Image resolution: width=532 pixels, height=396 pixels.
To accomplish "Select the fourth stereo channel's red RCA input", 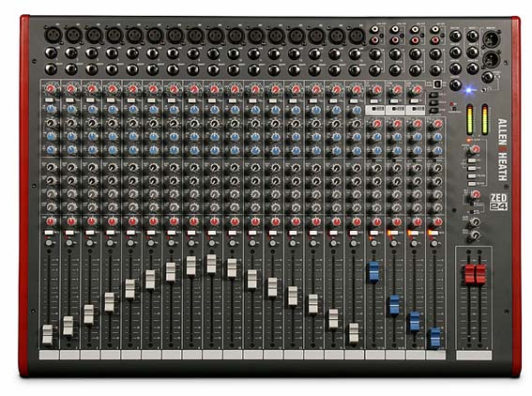I will point(435,40).
